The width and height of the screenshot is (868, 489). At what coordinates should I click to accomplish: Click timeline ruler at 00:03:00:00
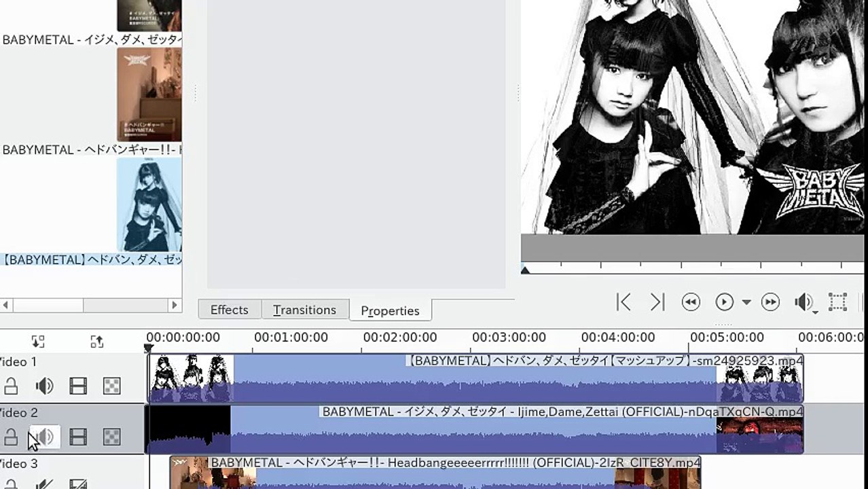509,338
